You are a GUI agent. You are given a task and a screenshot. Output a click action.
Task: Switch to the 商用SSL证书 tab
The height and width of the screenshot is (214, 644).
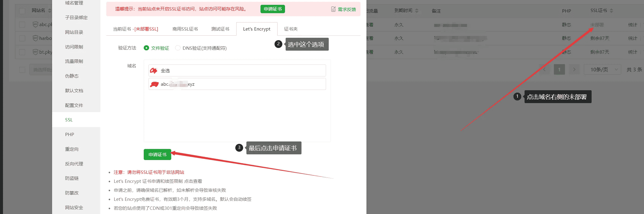point(185,29)
